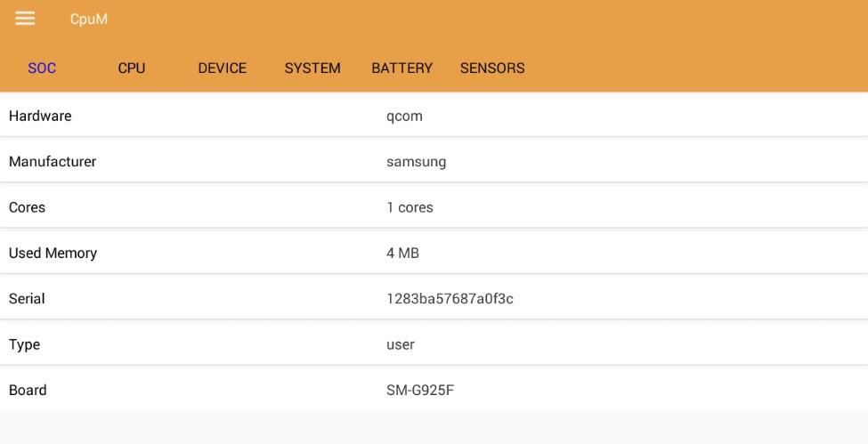Select the Hardware row label

(x=40, y=116)
